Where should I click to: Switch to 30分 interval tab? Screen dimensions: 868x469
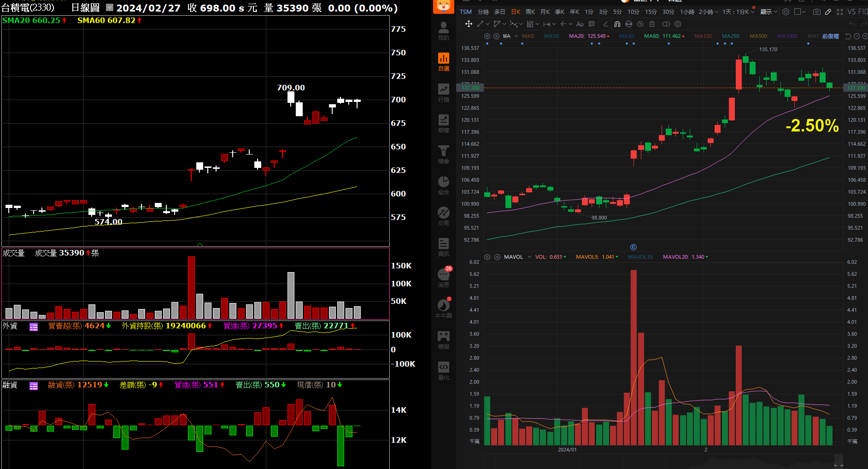coord(668,12)
